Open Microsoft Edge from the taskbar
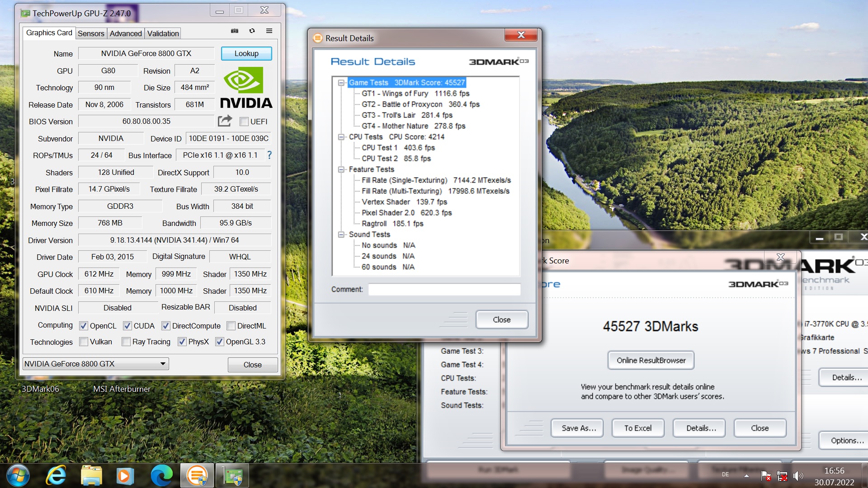 pyautogui.click(x=161, y=476)
